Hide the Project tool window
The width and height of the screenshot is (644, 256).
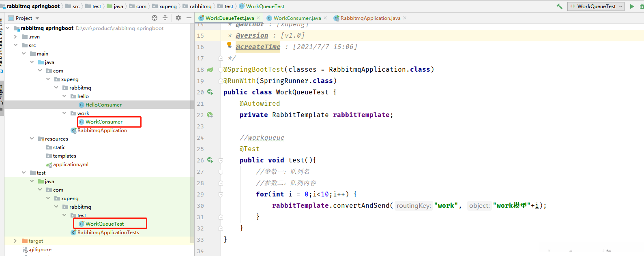[189, 18]
